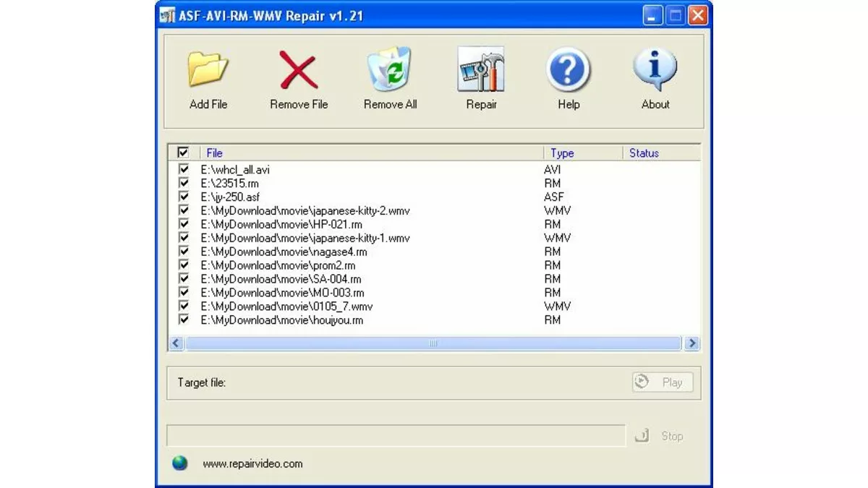
Task: Toggle the select-all checkbox in the header
Action: coord(184,153)
